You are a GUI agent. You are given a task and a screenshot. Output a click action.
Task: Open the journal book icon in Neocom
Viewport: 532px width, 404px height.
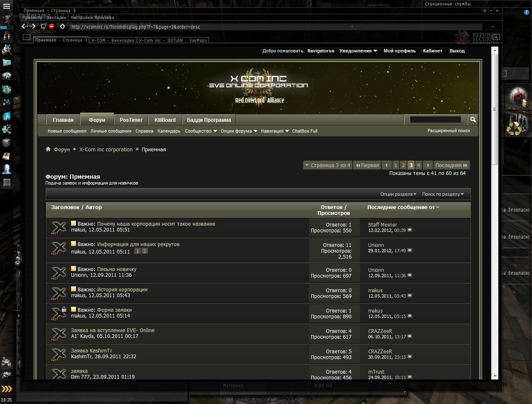7,156
